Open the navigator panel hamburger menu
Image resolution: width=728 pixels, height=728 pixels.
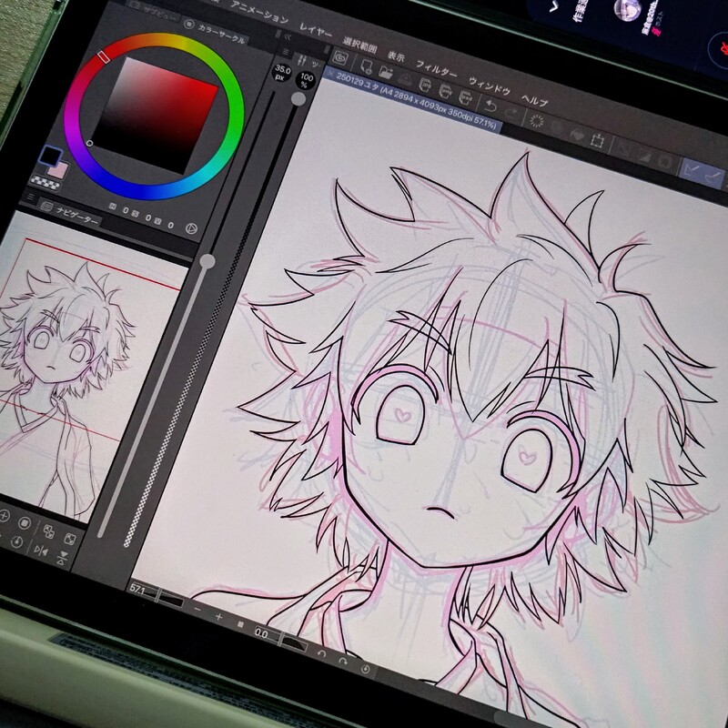[x=30, y=197]
